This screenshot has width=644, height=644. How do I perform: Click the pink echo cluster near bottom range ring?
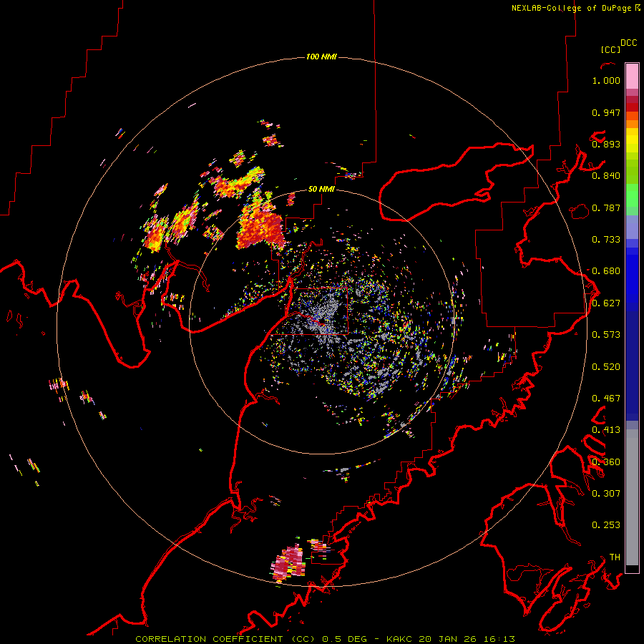(288, 562)
